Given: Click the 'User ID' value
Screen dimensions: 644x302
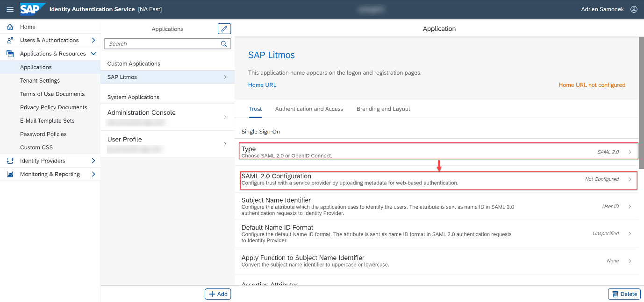Looking at the screenshot, I should [x=610, y=206].
